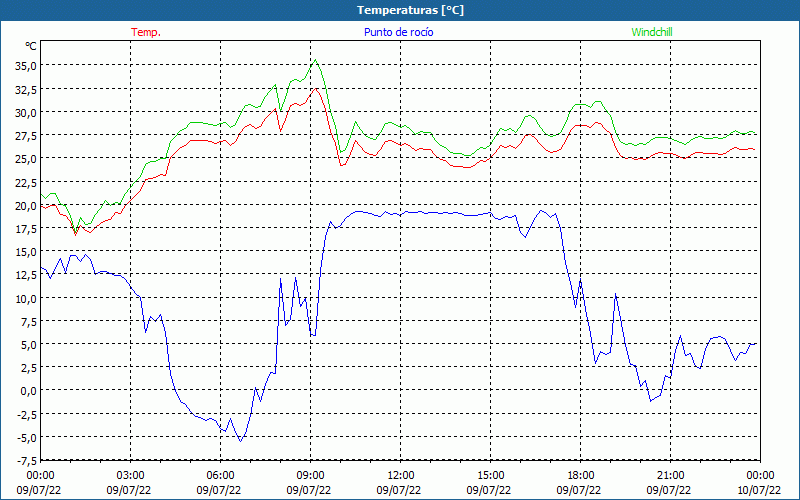This screenshot has height=500, width=800.
Task: Click the '18:00' time label
Action: coord(580,476)
